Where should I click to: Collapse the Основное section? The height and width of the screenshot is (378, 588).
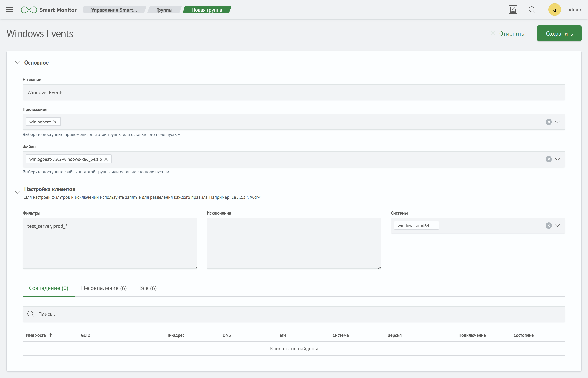(18, 62)
